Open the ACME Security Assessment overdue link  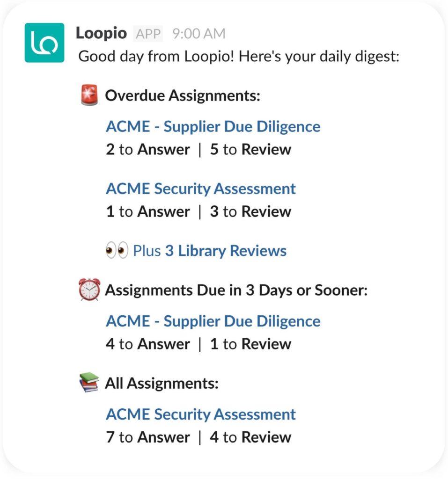(201, 188)
